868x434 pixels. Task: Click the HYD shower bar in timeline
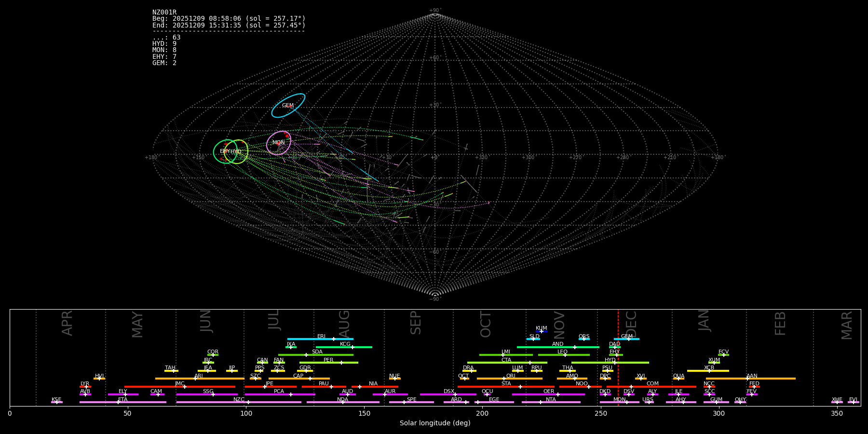pos(610,363)
